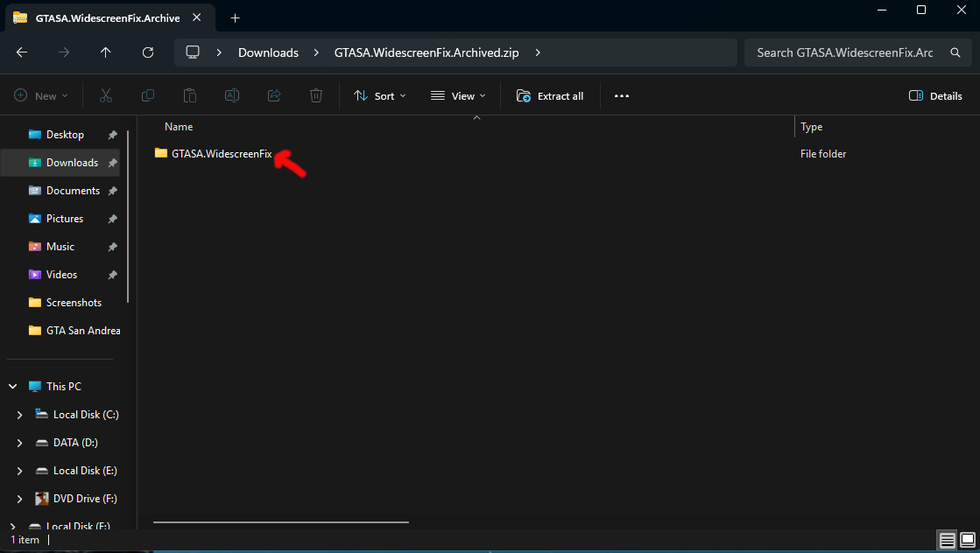Click Extract all button
This screenshot has height=553, width=980.
point(550,95)
